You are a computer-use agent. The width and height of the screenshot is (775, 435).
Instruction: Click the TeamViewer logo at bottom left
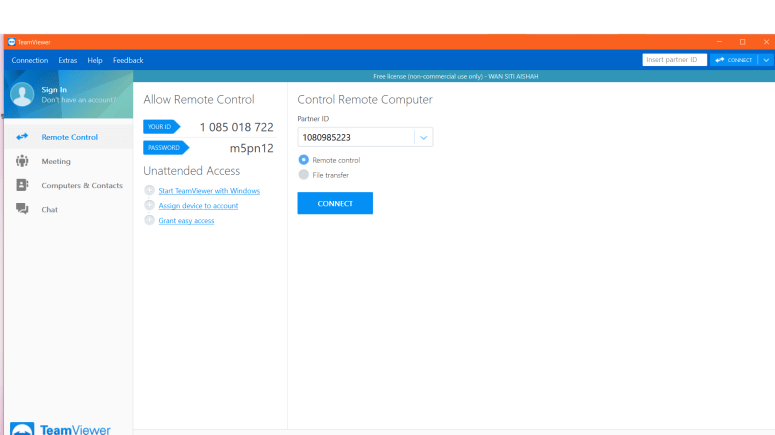click(x=60, y=429)
